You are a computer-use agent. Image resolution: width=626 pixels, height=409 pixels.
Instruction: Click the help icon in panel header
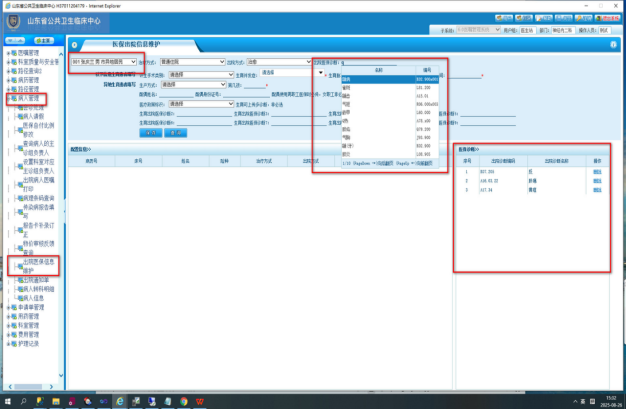coord(612,45)
